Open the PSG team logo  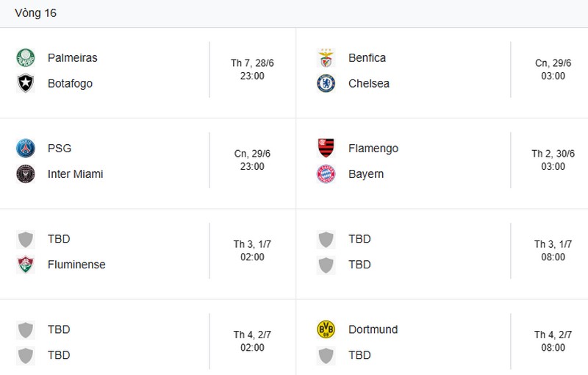(26, 148)
